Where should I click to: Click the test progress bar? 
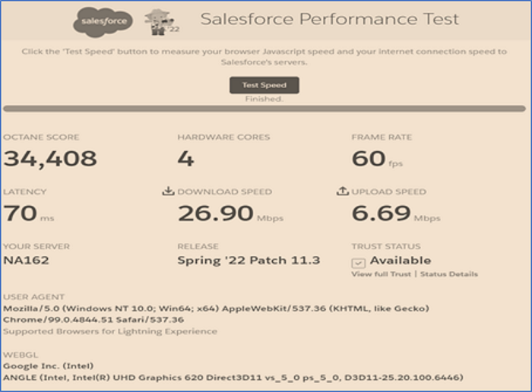[264, 109]
